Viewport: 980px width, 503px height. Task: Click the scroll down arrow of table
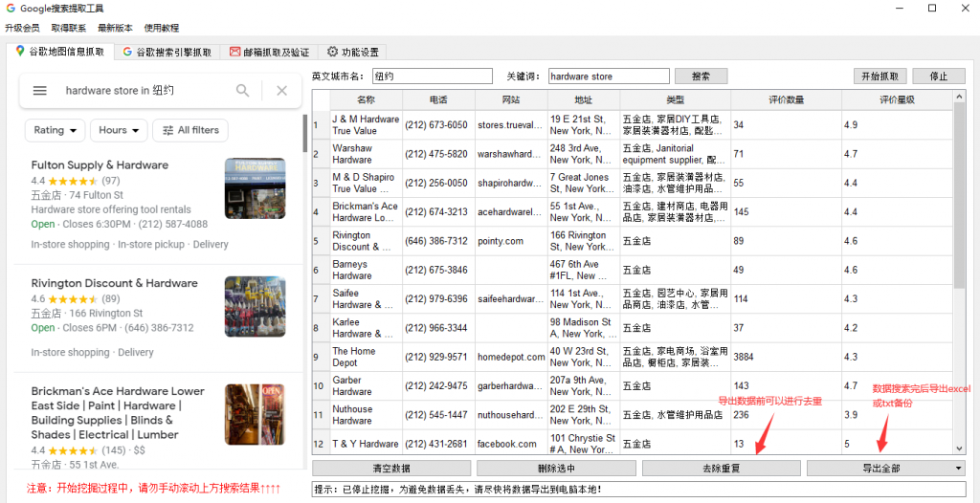click(959, 448)
